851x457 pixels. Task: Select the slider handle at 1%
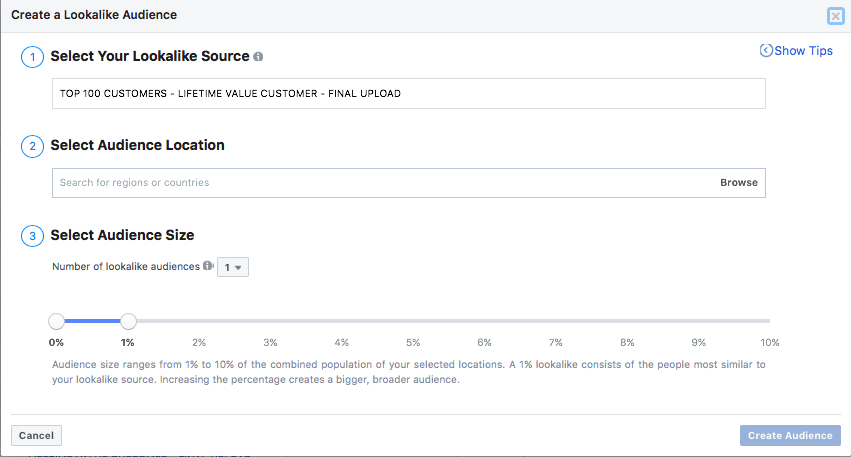click(128, 321)
